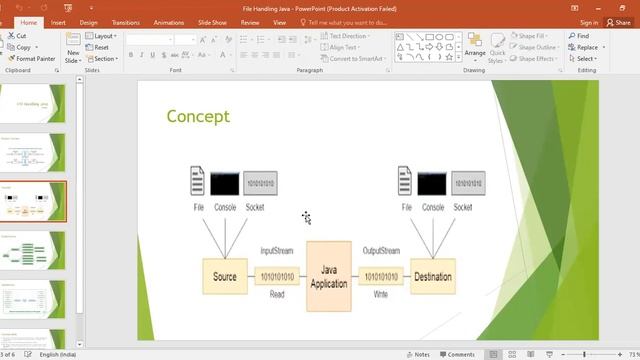Go to the Slide Show tab
Image resolution: width=640 pixels, height=360 pixels.
pos(212,22)
